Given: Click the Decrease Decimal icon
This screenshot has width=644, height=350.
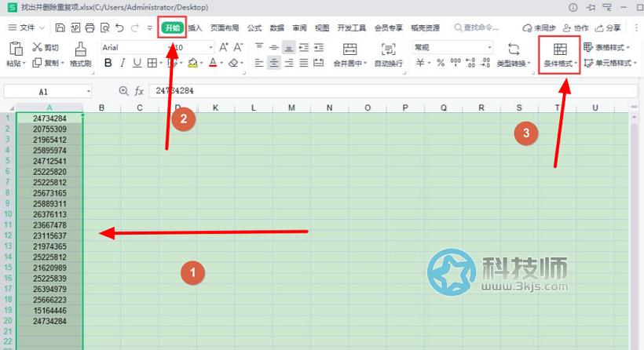Looking at the screenshot, I should click(x=485, y=63).
